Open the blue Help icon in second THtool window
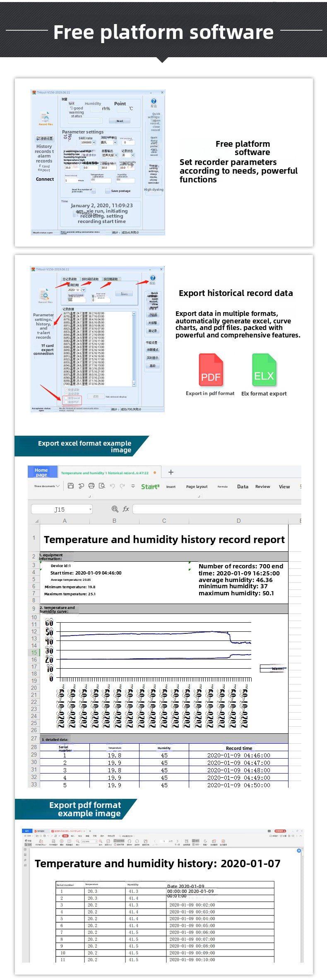 (153, 278)
